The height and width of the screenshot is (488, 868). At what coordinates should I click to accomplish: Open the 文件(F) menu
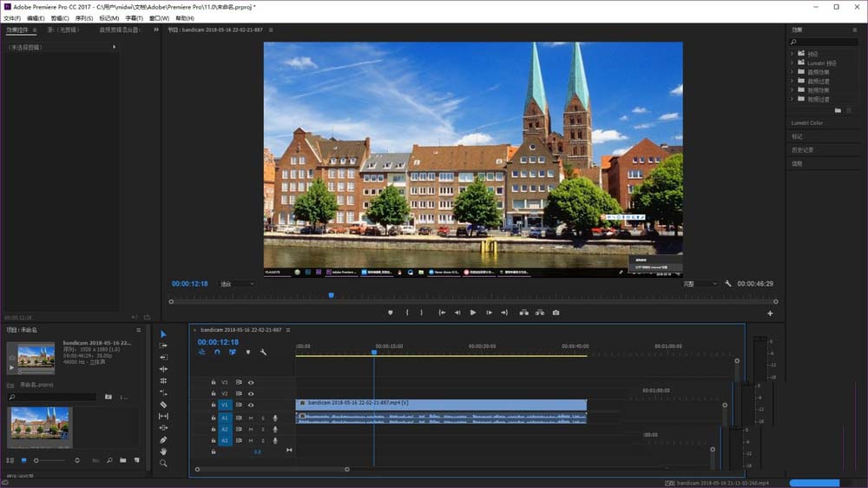click(x=11, y=18)
